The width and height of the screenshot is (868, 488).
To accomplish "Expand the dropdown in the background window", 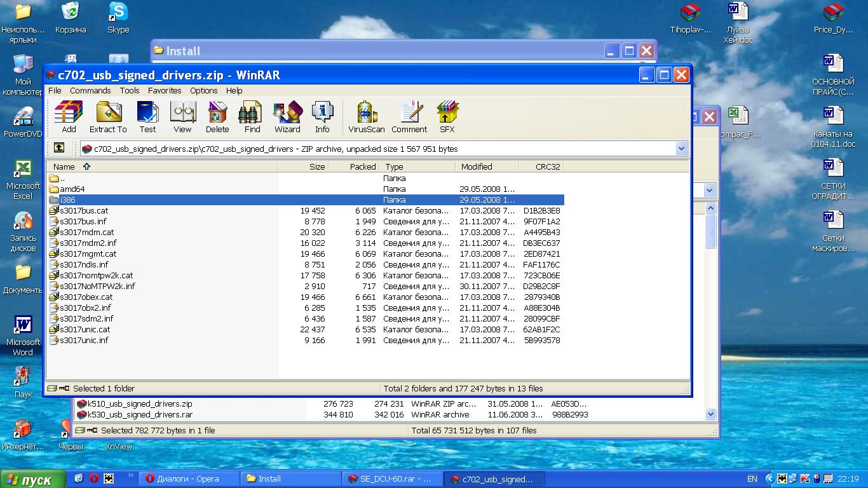I will tap(710, 190).
